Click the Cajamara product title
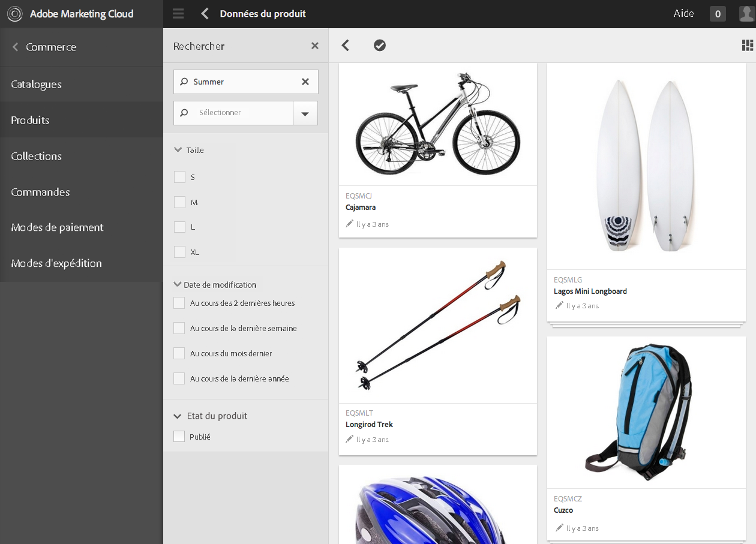 click(x=361, y=208)
